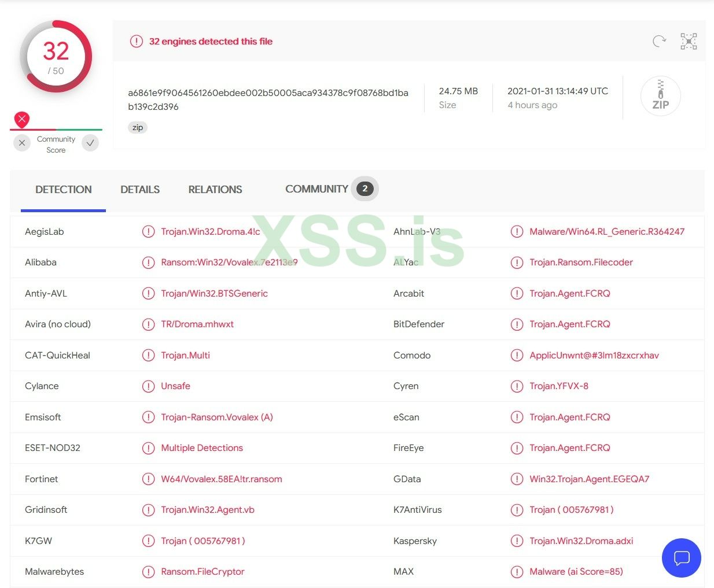Open the chat bubble widget
714x588 pixels.
(x=681, y=558)
